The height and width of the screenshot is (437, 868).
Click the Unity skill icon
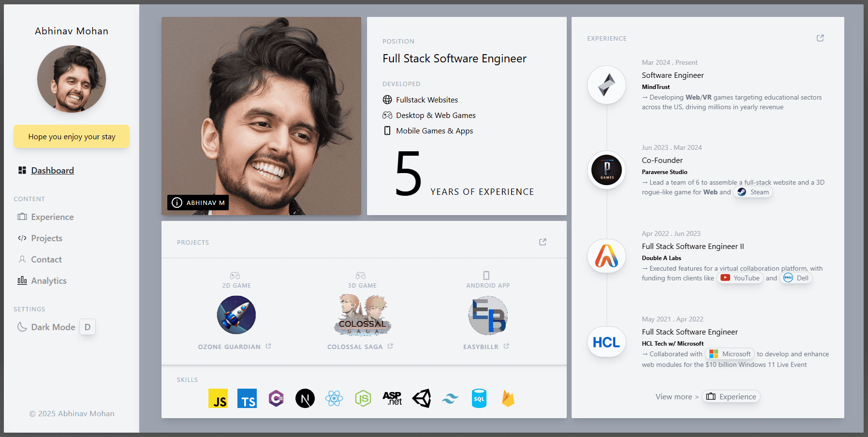point(421,398)
